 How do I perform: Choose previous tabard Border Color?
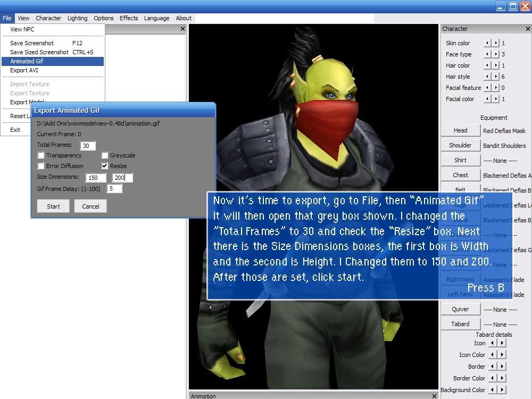[492, 378]
